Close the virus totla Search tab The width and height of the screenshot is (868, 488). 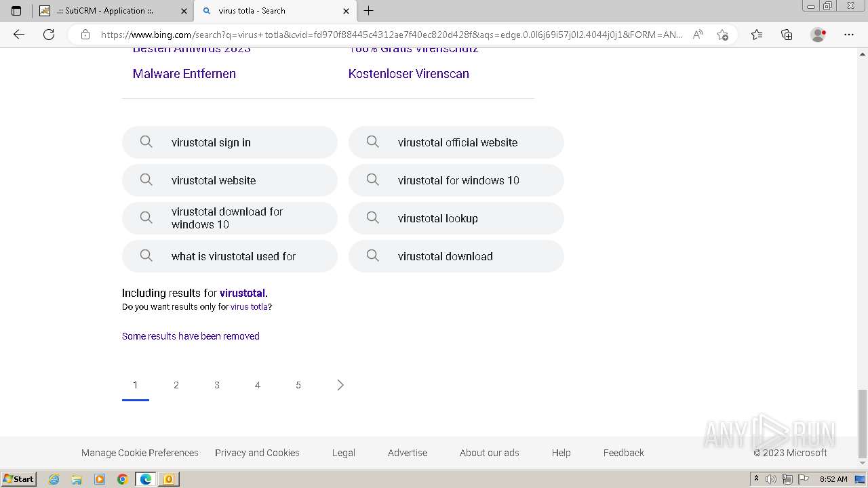(x=346, y=11)
